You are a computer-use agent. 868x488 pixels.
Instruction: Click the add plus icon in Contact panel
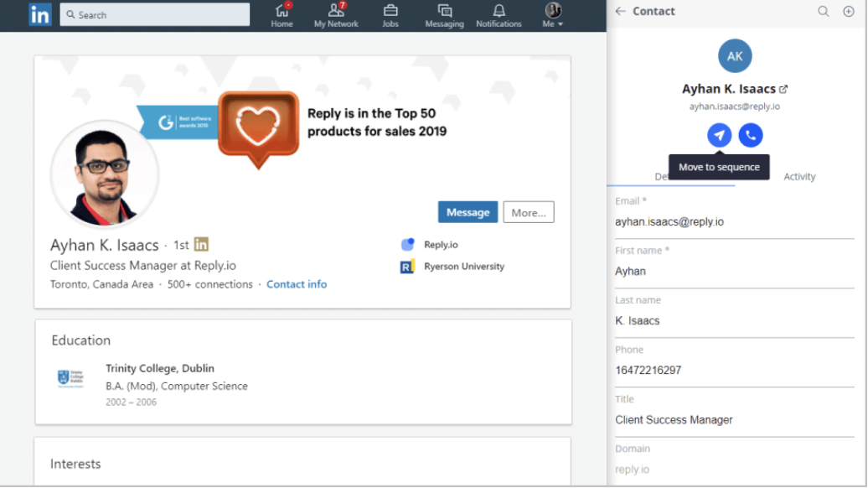coord(849,11)
